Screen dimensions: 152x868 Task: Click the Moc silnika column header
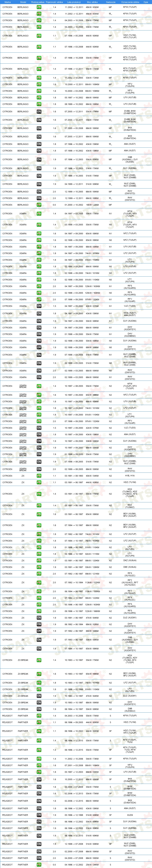click(92, 2)
